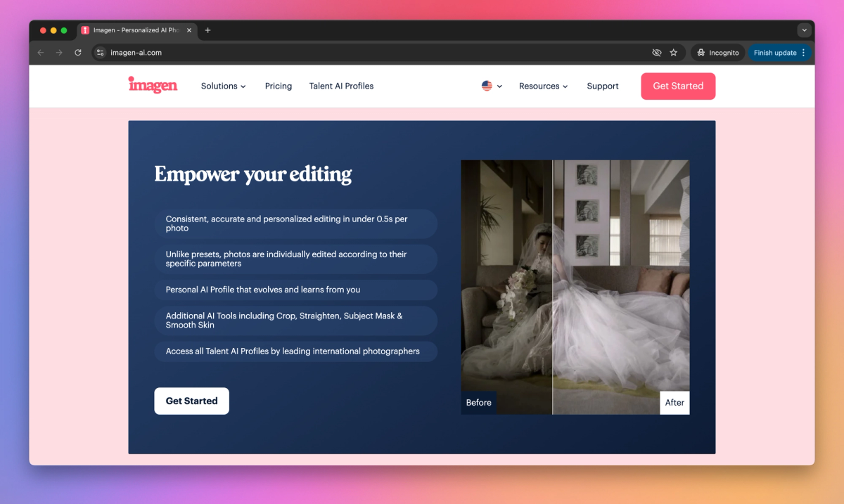Click the Incognito indicator

click(x=718, y=53)
